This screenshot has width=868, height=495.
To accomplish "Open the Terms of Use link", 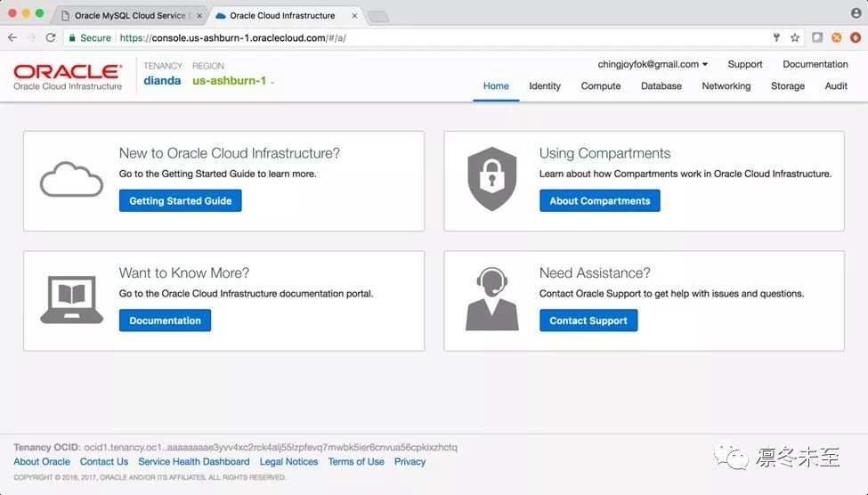I will click(356, 462).
